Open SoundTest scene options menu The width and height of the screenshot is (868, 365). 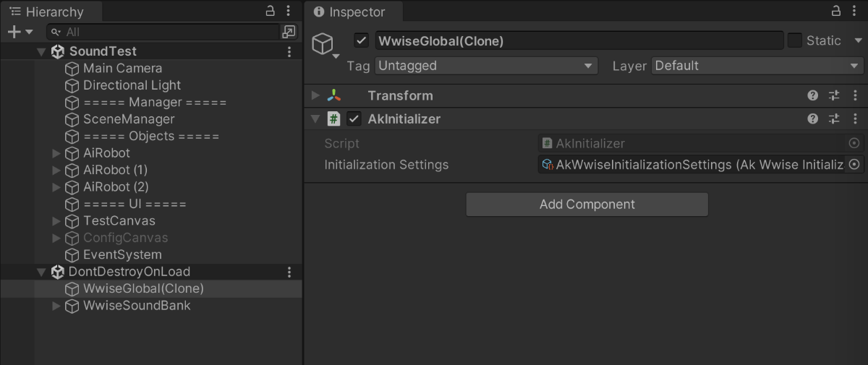click(289, 51)
